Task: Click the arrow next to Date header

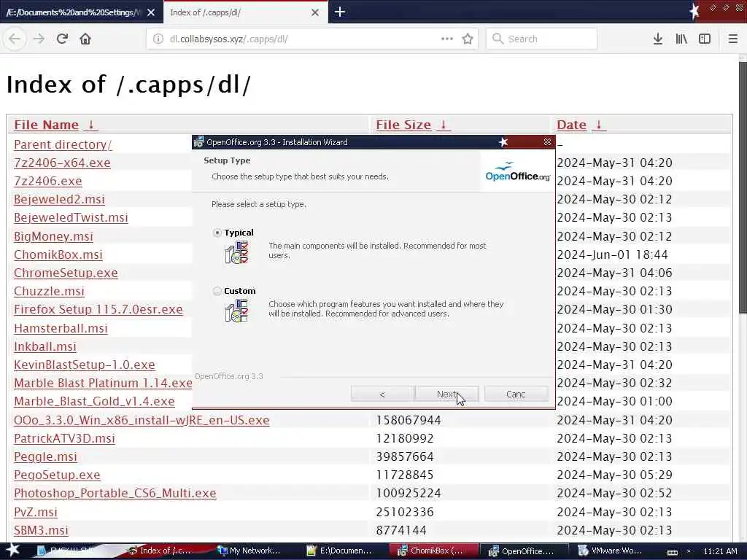Action: pos(599,125)
